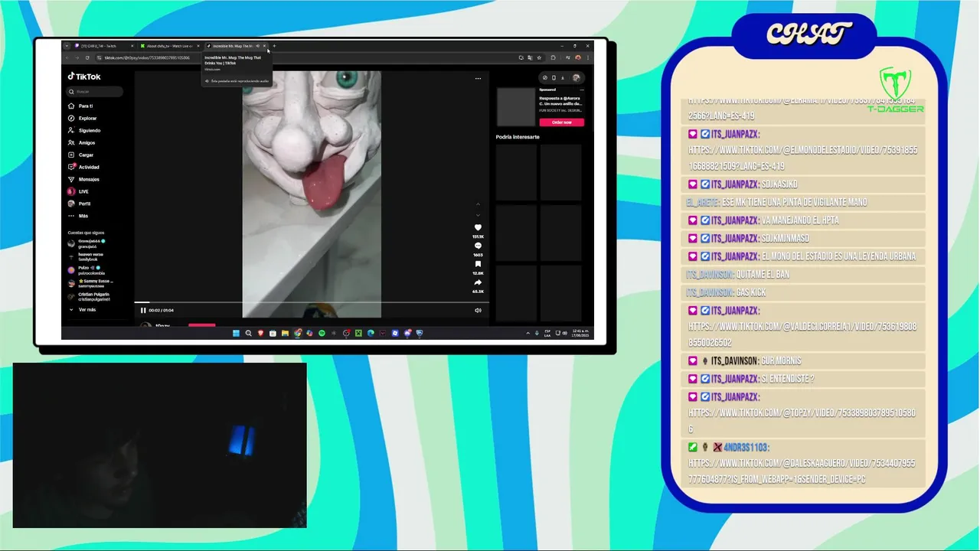This screenshot has width=980, height=551.
Task: Show hidden system tray icons
Action: [x=528, y=333]
